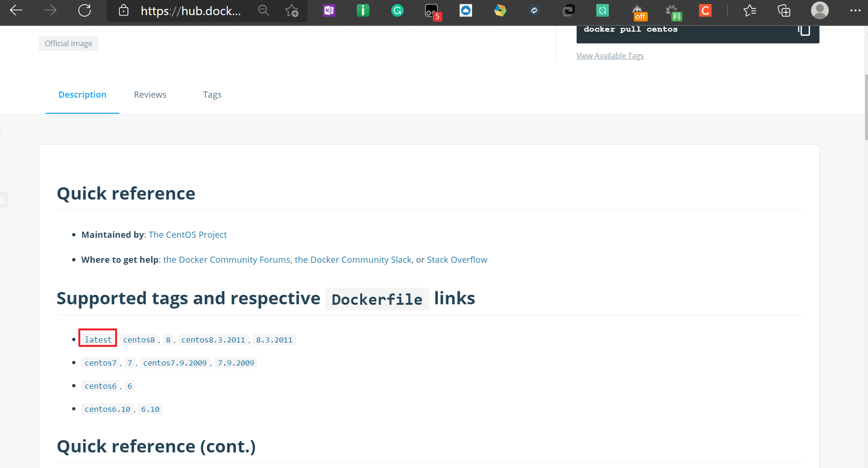Click the Dockerfile code text in the heading
Image resolution: width=868 pixels, height=468 pixels.
(x=377, y=299)
